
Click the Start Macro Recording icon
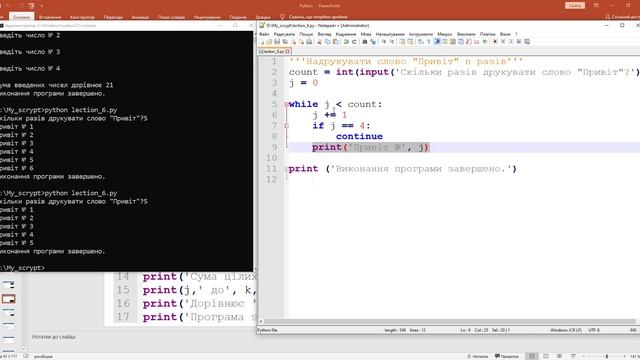[x=495, y=42]
